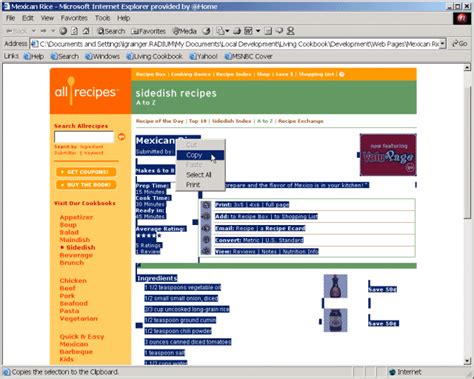Click the ValuPage advertisement banner

[x=388, y=155]
